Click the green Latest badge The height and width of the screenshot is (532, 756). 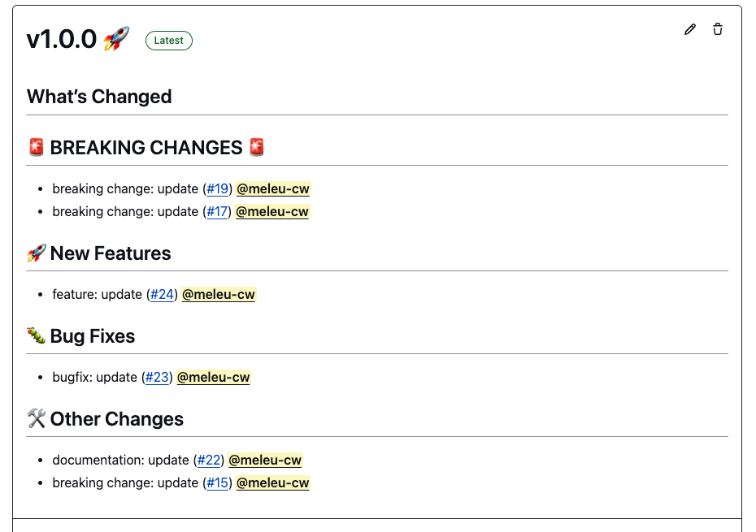click(169, 41)
